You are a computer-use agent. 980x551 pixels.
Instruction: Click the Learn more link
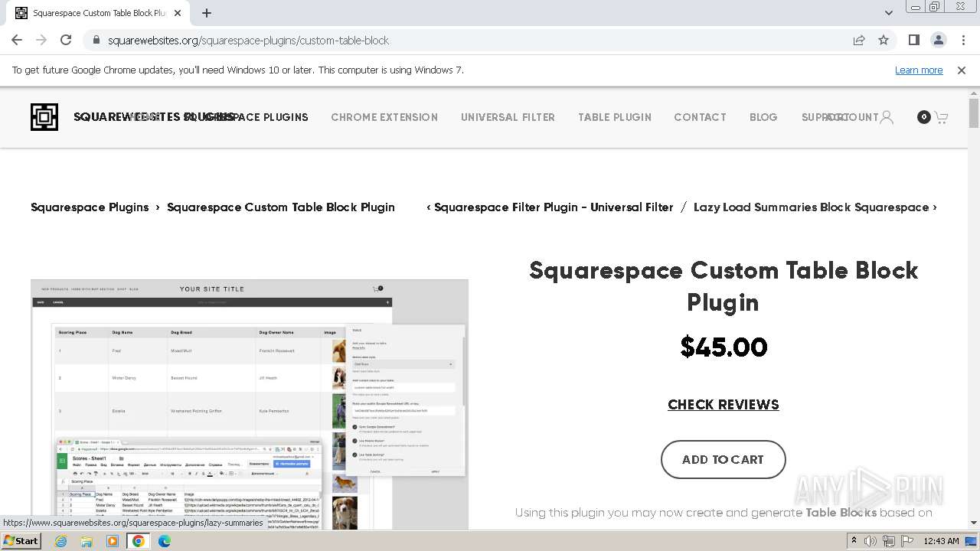coord(919,70)
